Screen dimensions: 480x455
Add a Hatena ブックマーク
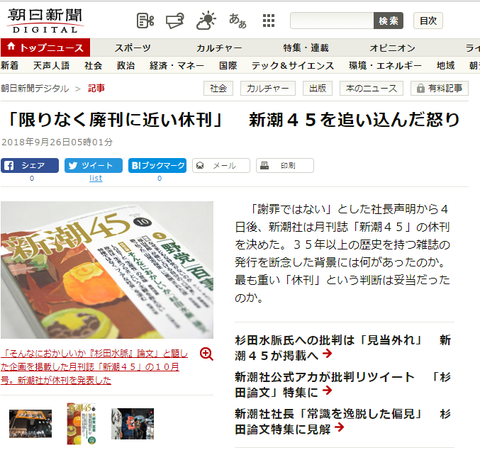(x=157, y=165)
